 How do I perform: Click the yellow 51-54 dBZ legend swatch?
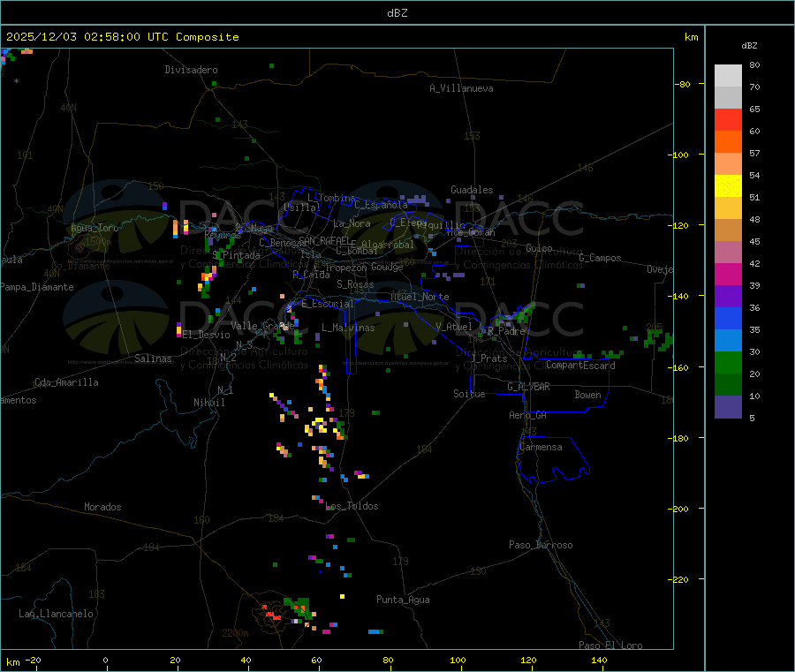click(x=728, y=186)
